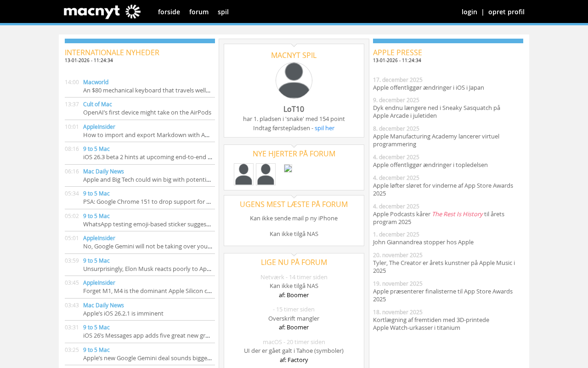Image resolution: width=588 pixels, height=368 pixels.
Task: Open WhatsApp emoji-based sticker article
Action: click(x=147, y=224)
